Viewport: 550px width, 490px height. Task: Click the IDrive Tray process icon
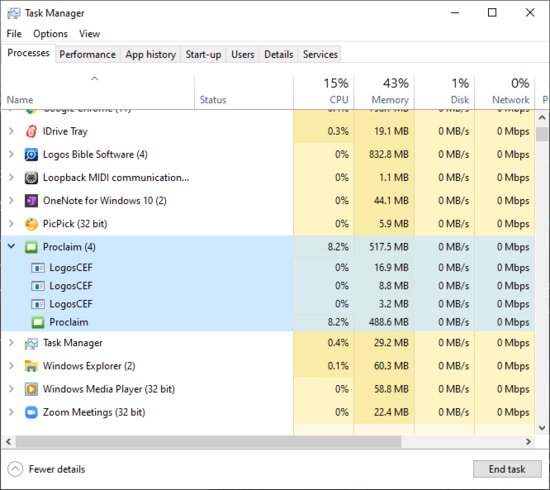tap(31, 132)
